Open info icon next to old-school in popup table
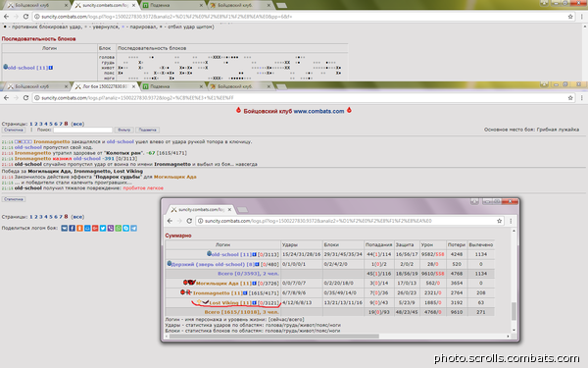Viewport: 588px width, 368px height. [255, 254]
